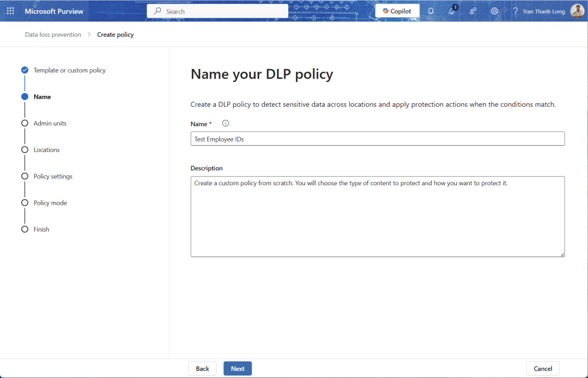Go to the Data loss prevention breadcrumb
The width and height of the screenshot is (588, 378).
(53, 35)
